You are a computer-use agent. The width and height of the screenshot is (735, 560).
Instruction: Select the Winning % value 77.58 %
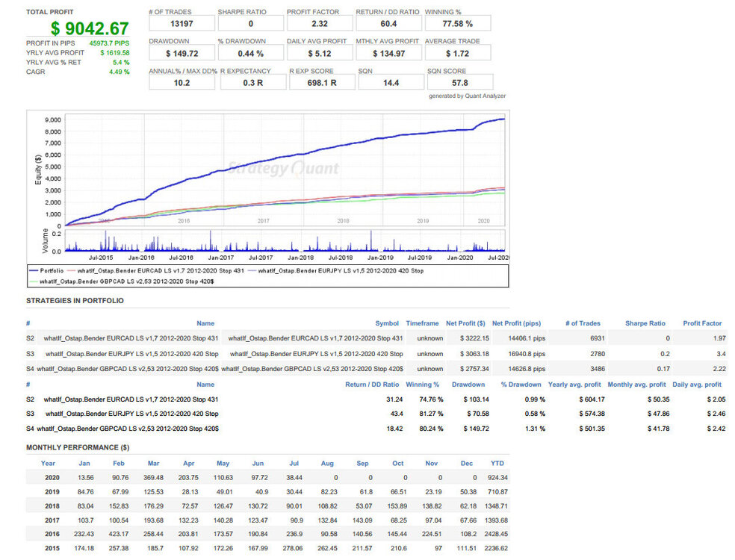click(x=458, y=23)
